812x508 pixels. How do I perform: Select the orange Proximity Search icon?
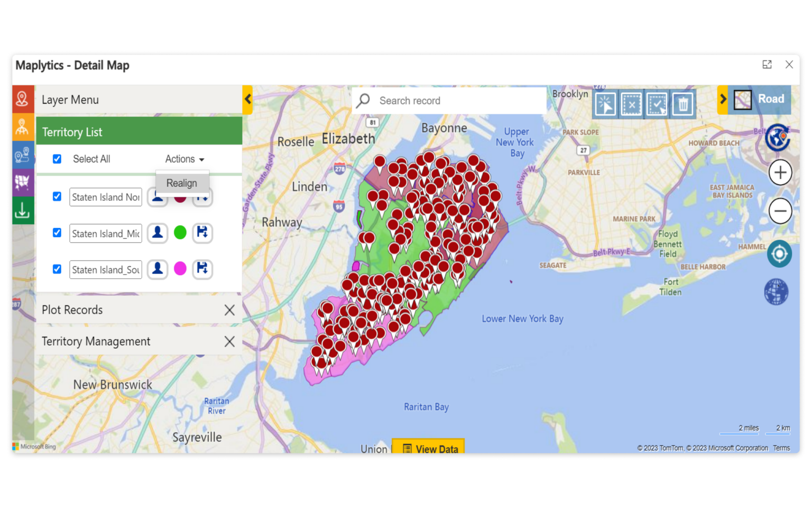click(23, 127)
